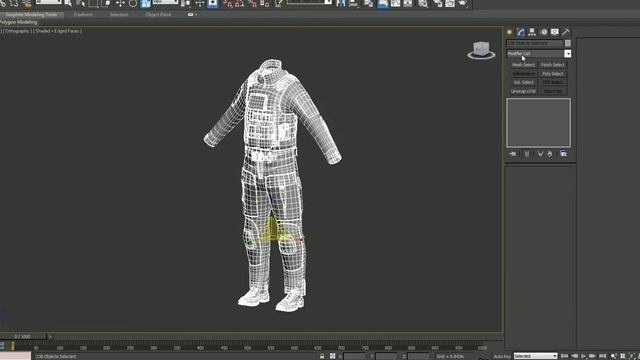This screenshot has height=360, width=640.
Task: Click Go to Start playback control
Action: [564, 356]
